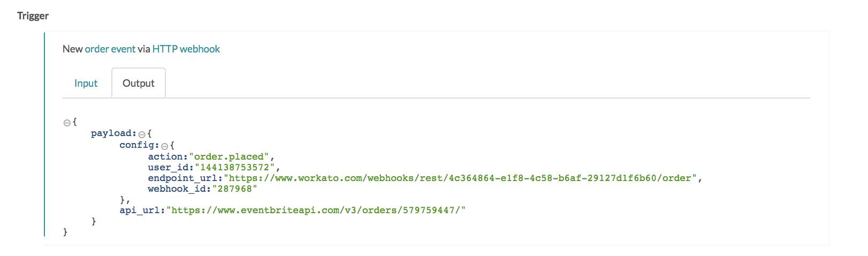Click the webhook_id key name

(x=177, y=189)
